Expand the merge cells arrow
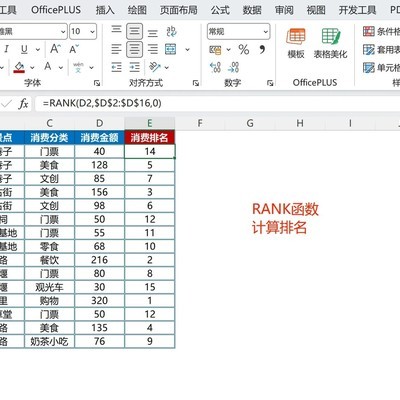 pos(188,50)
